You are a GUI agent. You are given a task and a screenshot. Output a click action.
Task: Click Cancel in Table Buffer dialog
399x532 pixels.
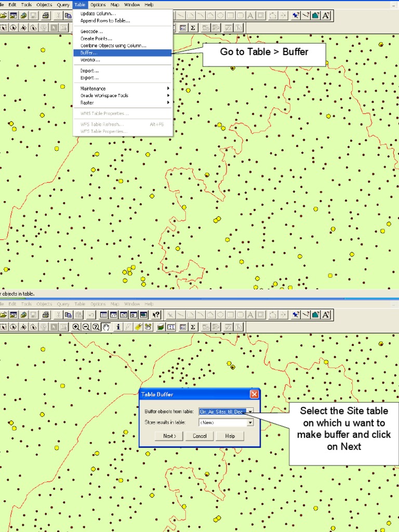click(x=199, y=436)
